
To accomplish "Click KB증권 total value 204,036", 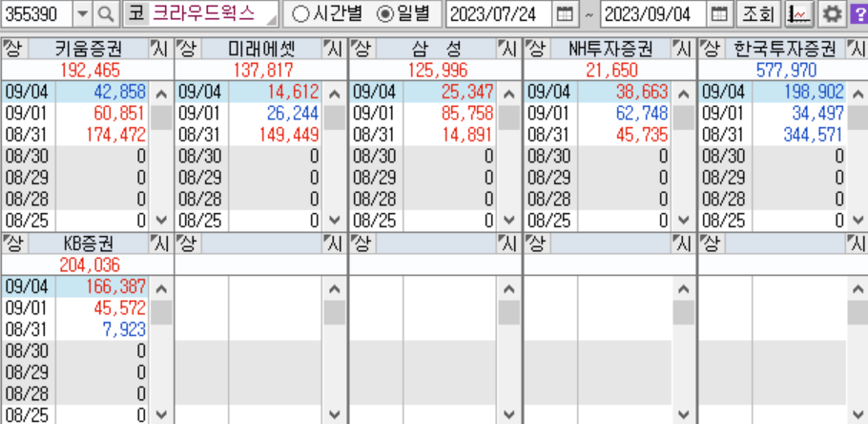I will [88, 265].
